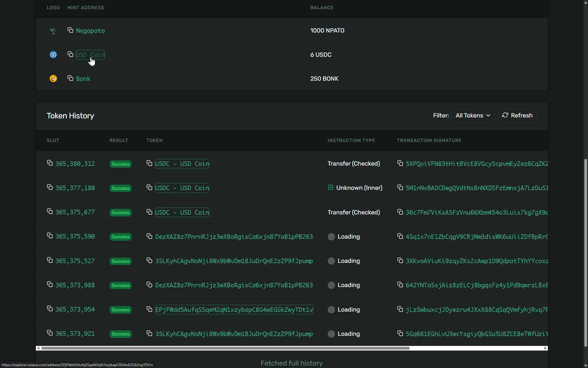
Task: Copy the Negapato mint address
Action: coord(70,30)
